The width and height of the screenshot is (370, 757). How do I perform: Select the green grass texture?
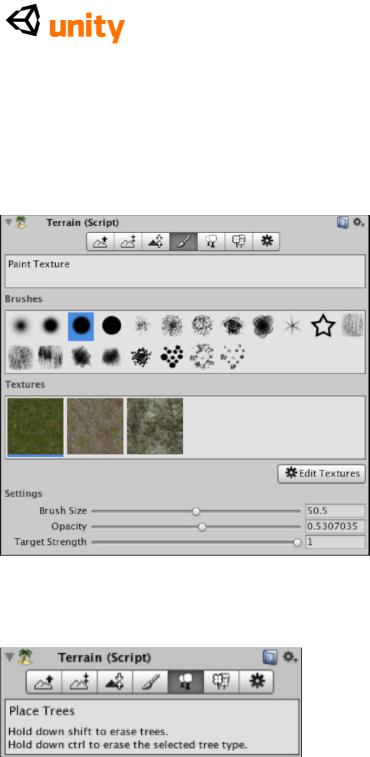click(x=35, y=426)
